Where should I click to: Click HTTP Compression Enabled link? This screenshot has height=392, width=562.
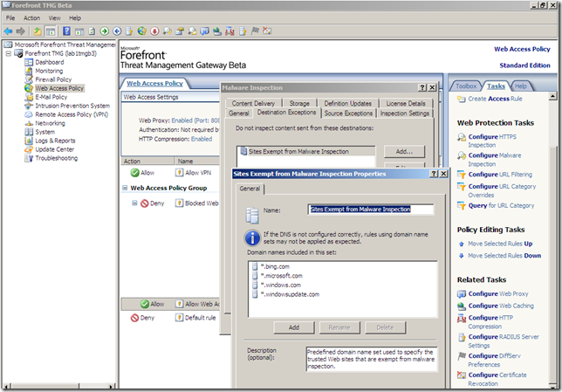202,139
